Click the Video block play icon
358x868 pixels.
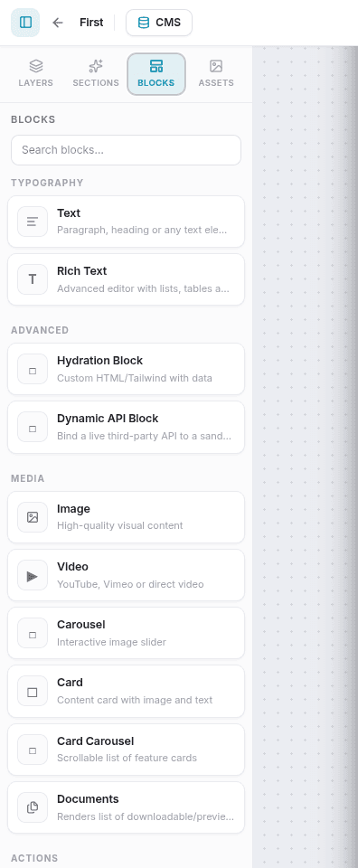pos(33,575)
